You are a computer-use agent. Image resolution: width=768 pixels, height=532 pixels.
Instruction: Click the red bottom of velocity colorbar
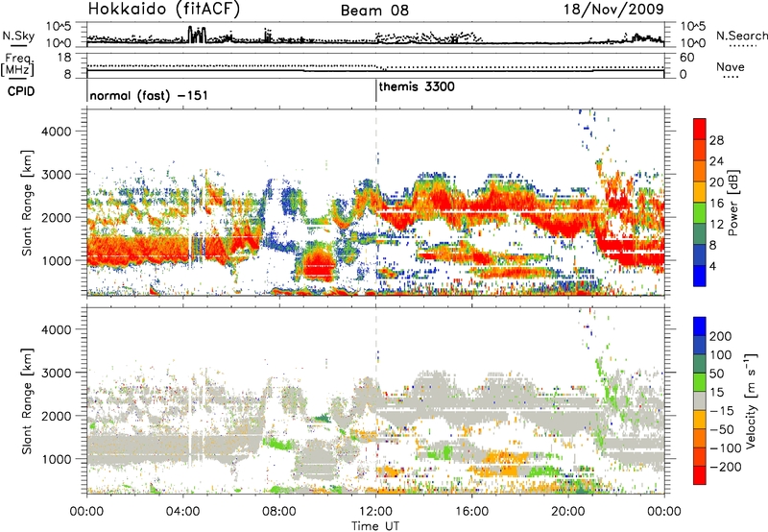click(700, 475)
